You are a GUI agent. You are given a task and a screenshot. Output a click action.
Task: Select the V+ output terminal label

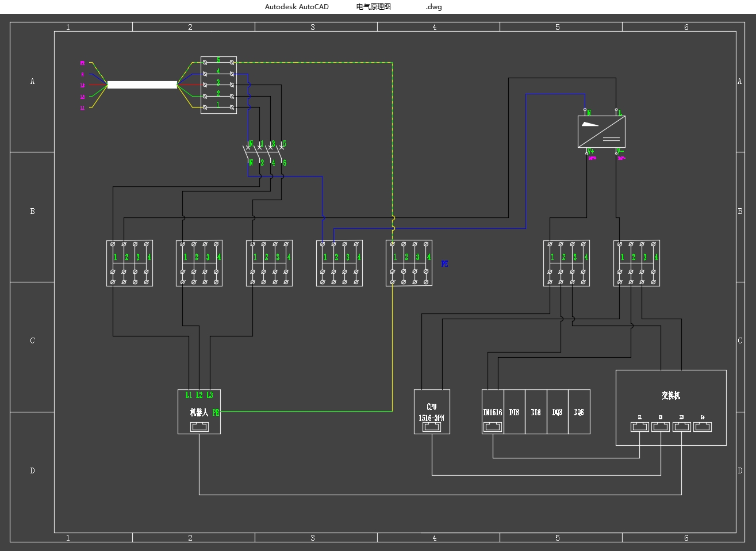(590, 152)
